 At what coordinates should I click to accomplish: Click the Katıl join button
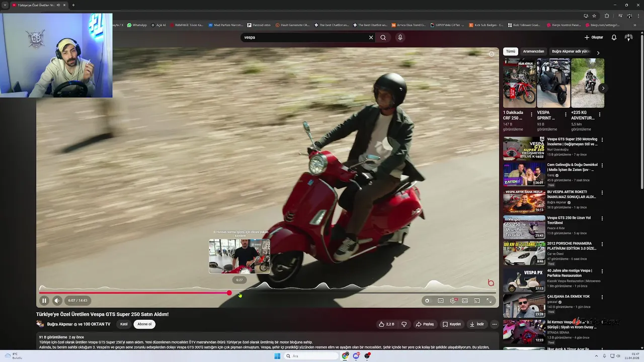(x=124, y=324)
